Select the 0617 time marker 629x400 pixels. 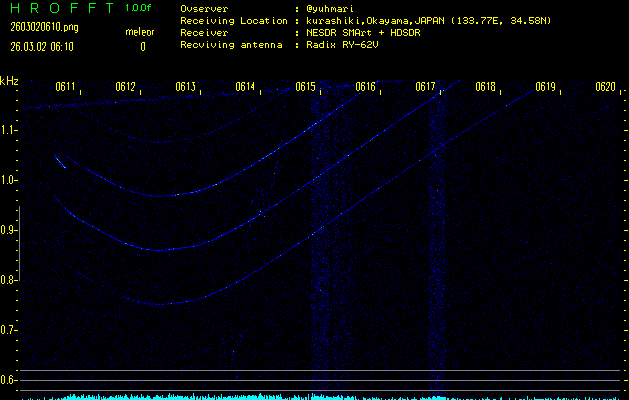[426, 87]
